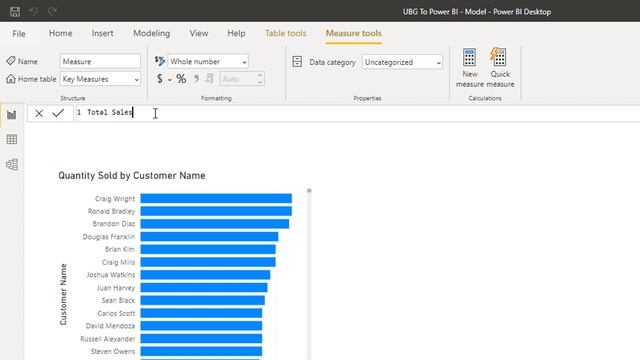The height and width of the screenshot is (360, 640).
Task: Click the Craig Mills label
Action: pyautogui.click(x=118, y=262)
